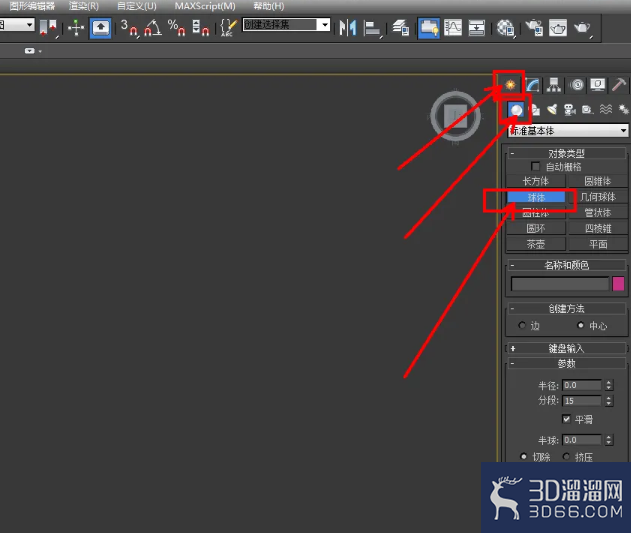Click the 长方体 button
The height and width of the screenshot is (533, 631).
tap(536, 181)
